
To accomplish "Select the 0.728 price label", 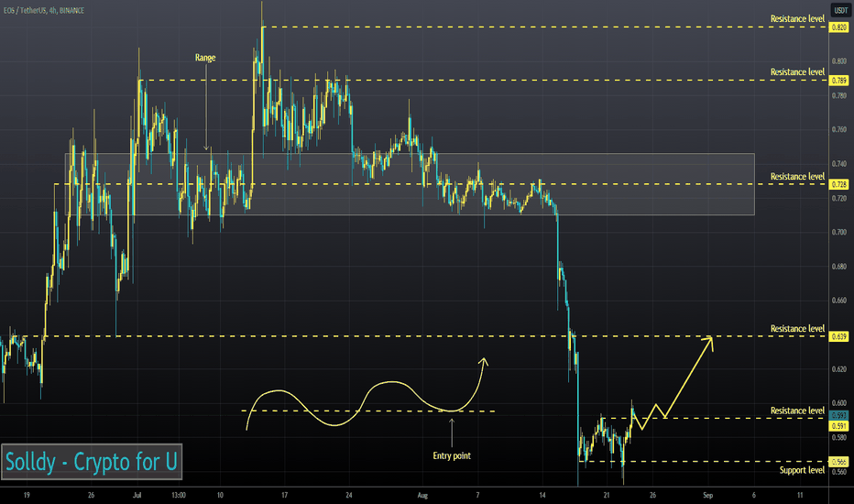I will [838, 185].
